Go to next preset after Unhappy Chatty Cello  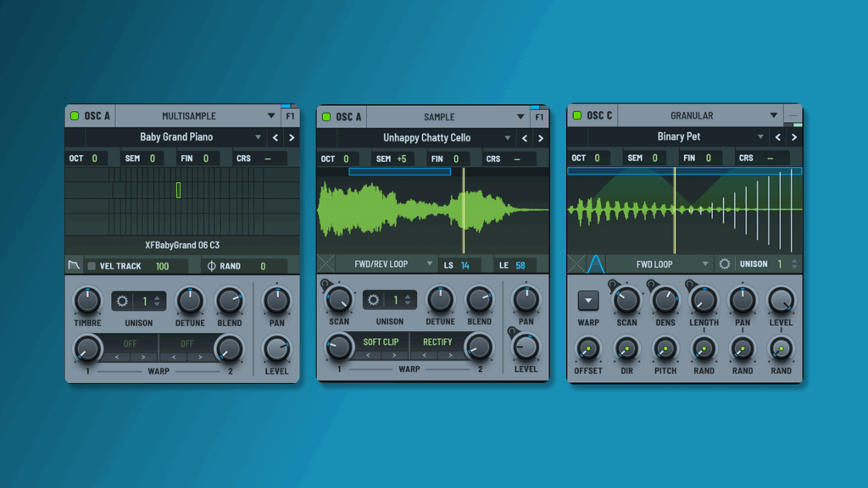click(x=541, y=138)
